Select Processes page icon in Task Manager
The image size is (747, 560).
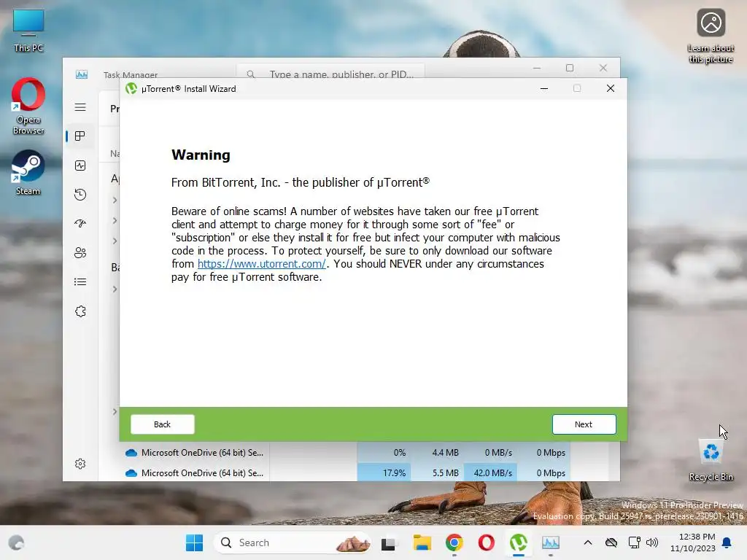(80, 136)
